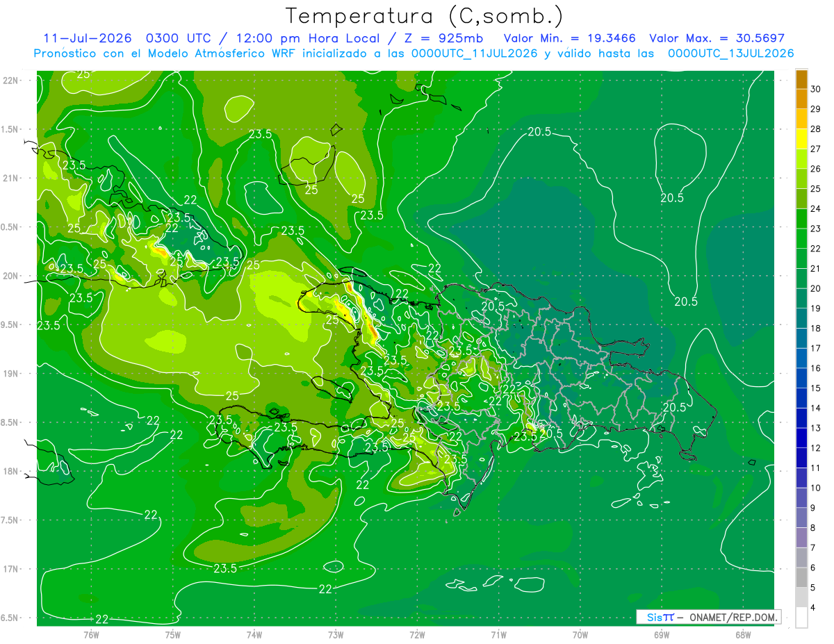Click the '21N' latitude axis label
This screenshot has height=644, width=834.
(x=11, y=179)
